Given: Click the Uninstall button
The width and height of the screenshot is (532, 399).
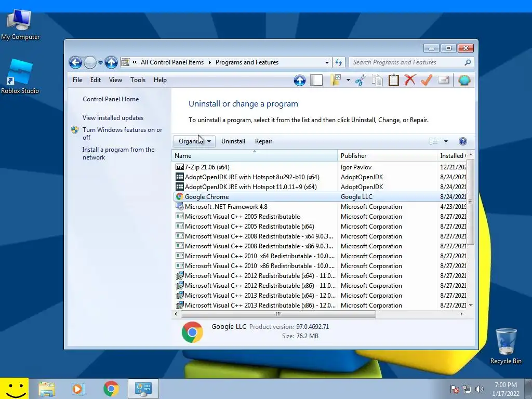Looking at the screenshot, I should point(233,141).
